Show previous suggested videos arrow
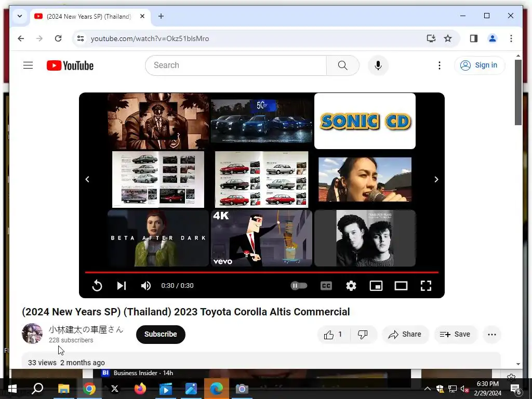 pos(87,179)
